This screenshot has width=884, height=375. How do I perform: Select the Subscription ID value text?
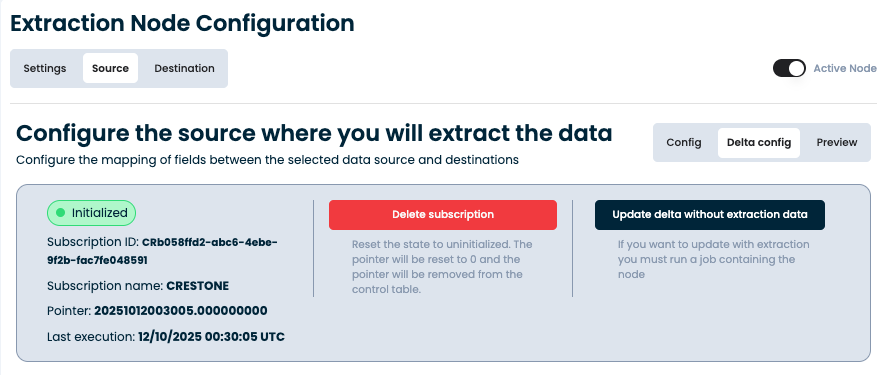point(162,252)
